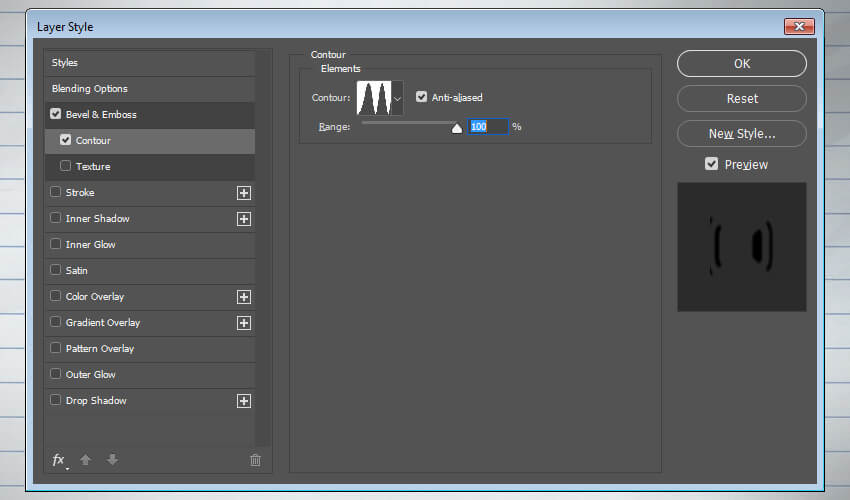Enable the Satin checkbox
The width and height of the screenshot is (850, 500).
click(x=55, y=270)
